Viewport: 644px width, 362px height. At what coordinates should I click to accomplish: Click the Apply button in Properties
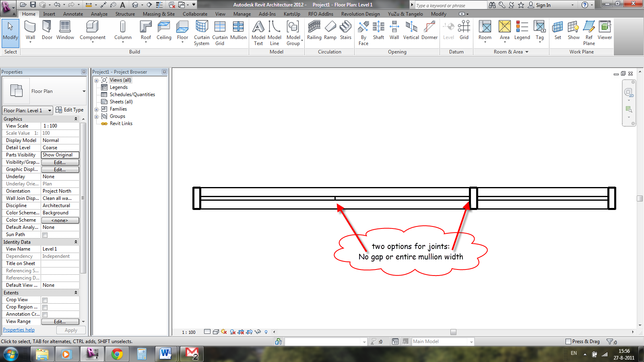click(x=71, y=330)
